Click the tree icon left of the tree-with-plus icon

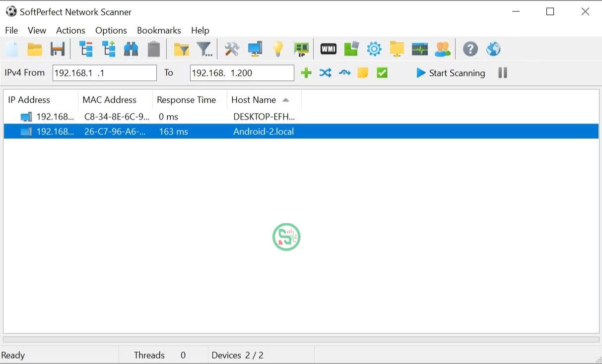(86, 49)
